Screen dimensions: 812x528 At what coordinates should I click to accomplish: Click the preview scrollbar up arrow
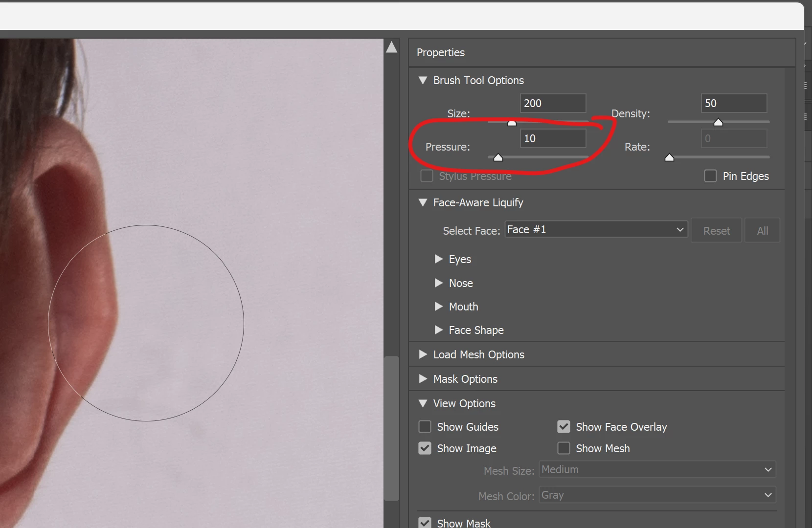coord(391,47)
